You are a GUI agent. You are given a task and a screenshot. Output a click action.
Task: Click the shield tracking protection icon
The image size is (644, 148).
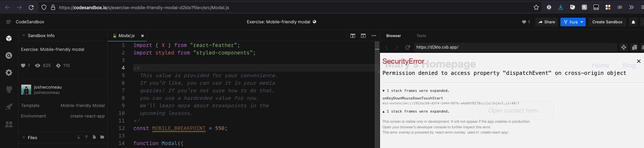point(44,7)
